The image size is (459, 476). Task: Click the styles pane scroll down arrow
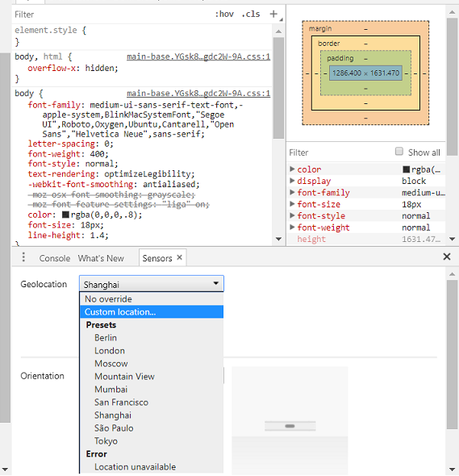pyautogui.click(x=278, y=239)
